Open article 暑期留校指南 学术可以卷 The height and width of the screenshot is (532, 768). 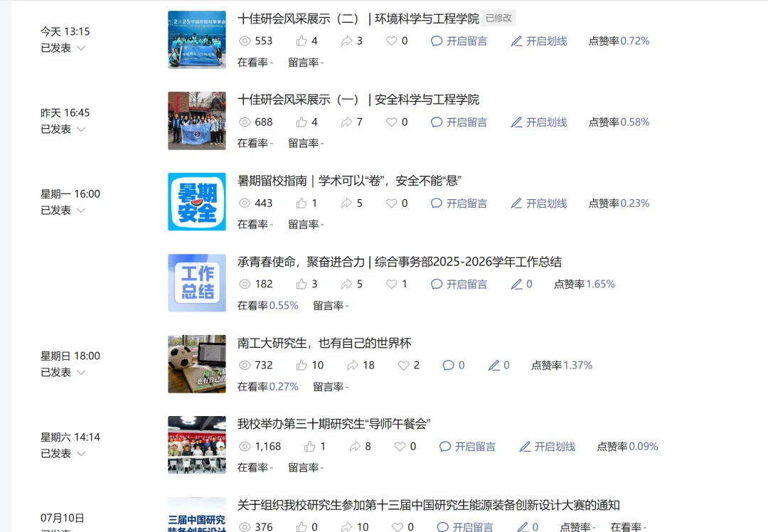[349, 181]
